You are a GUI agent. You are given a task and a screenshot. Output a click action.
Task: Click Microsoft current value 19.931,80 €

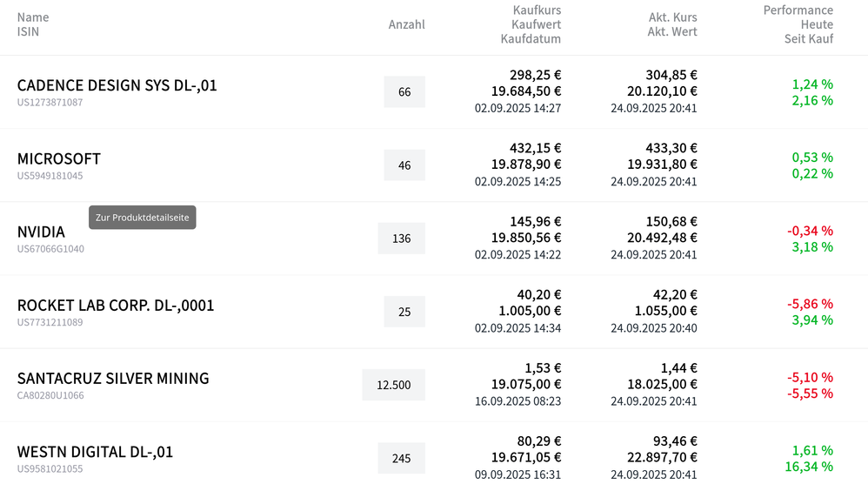(x=662, y=164)
